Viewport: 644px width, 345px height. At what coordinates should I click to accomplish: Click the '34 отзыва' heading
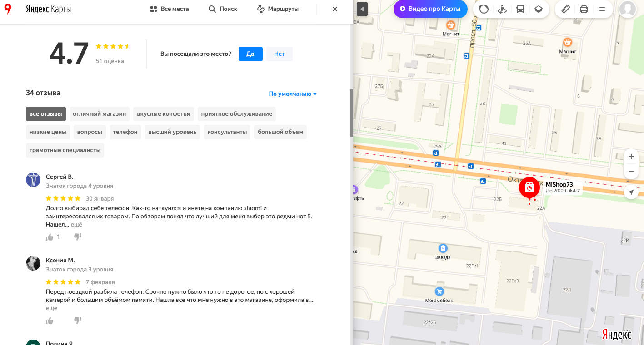pos(43,93)
